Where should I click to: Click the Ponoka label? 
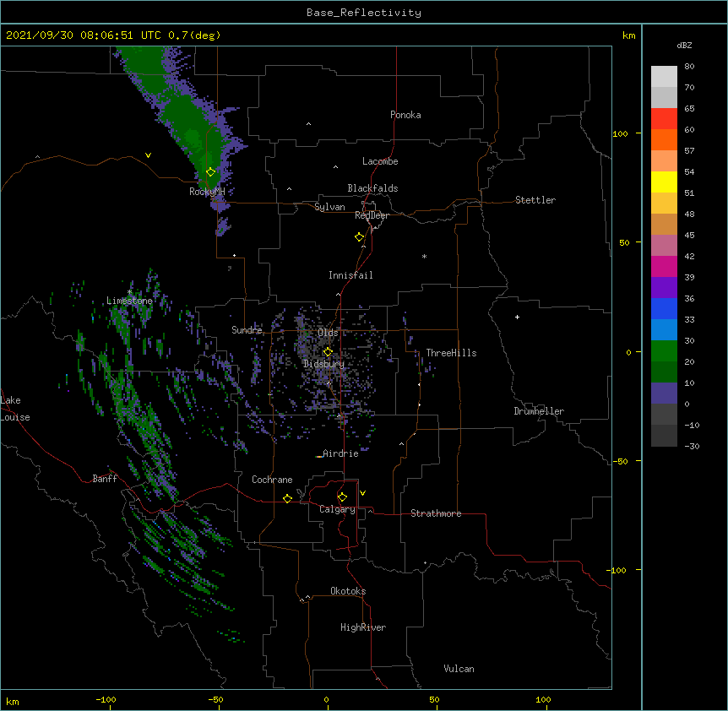click(405, 115)
